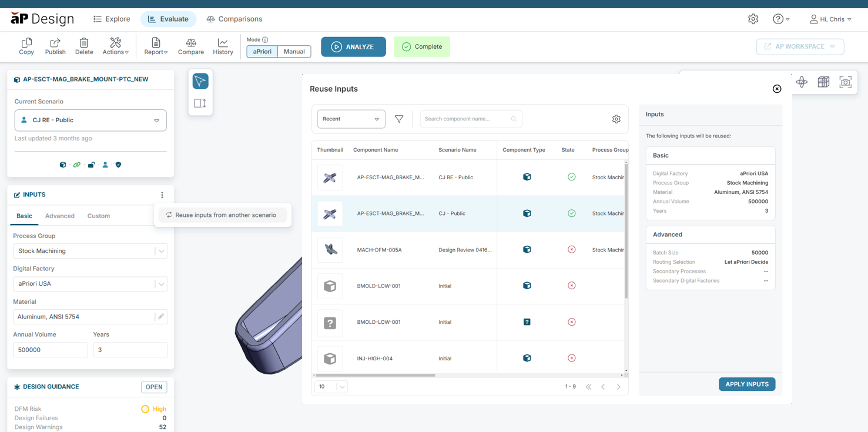Open the rows-per-page 10 dropdown
This screenshot has height=432, width=868.
tap(331, 387)
